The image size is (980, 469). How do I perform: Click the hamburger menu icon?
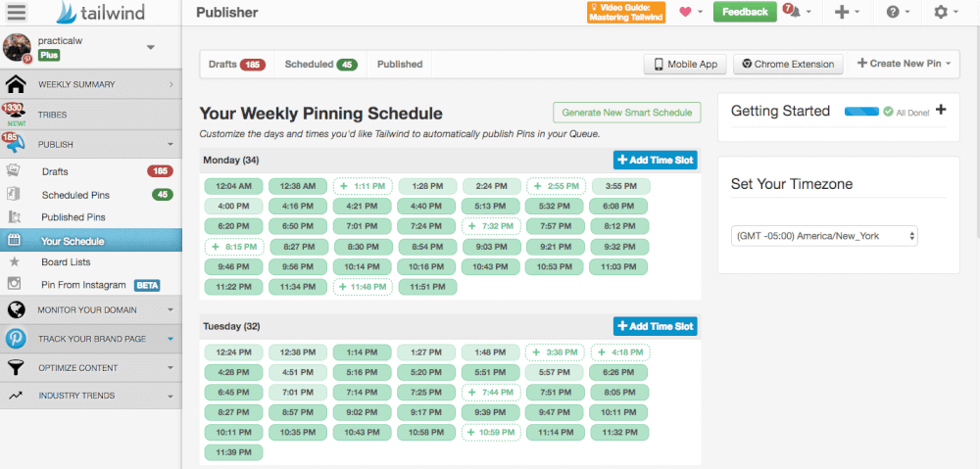coord(17,13)
